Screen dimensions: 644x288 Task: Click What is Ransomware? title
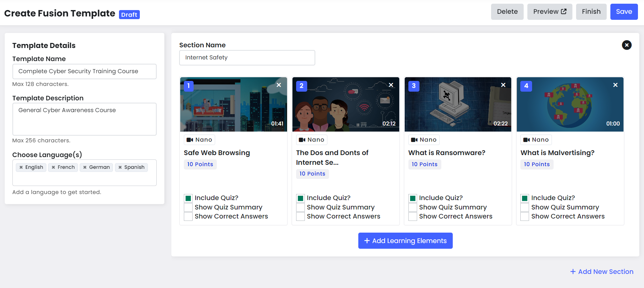447,153
